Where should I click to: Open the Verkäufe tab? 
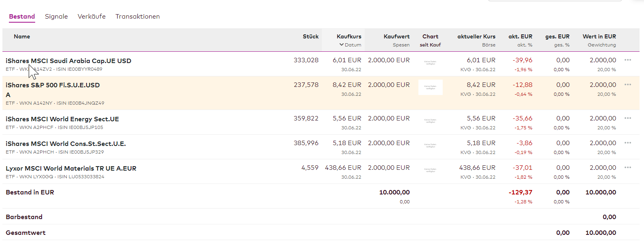point(91,17)
